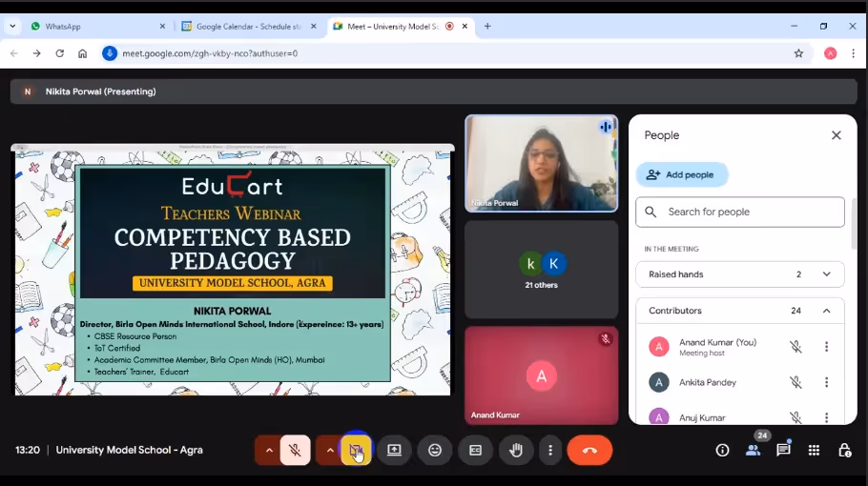Go to the browser home page

tap(82, 53)
